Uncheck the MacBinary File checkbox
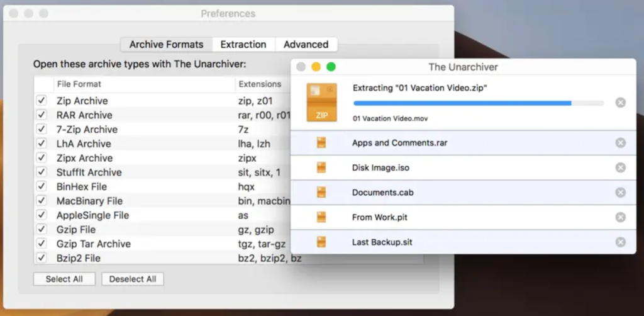 click(42, 201)
